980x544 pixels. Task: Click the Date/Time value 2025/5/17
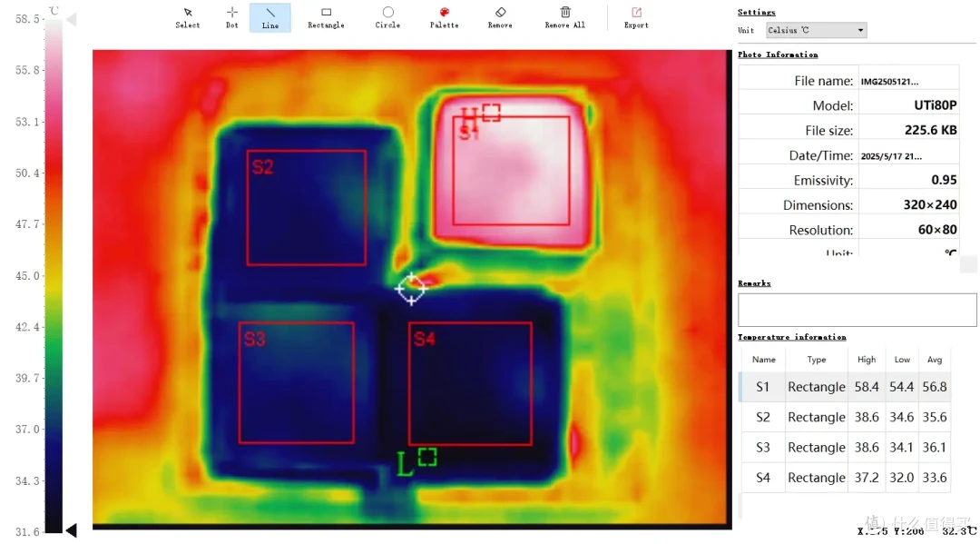(891, 156)
